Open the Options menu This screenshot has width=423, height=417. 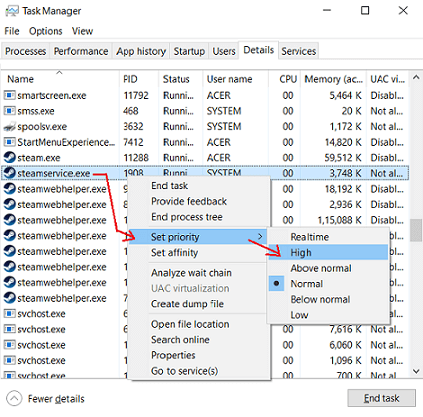[x=46, y=31]
